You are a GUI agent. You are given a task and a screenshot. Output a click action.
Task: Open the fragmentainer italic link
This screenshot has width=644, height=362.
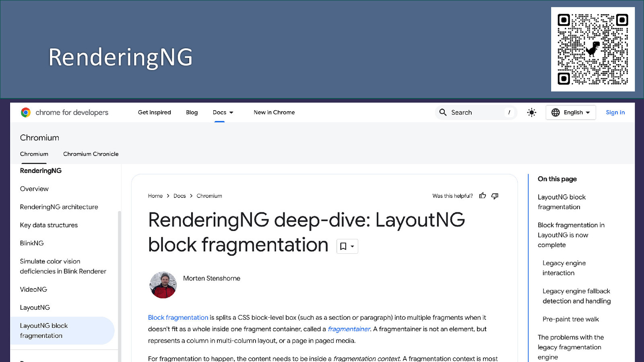349,329
